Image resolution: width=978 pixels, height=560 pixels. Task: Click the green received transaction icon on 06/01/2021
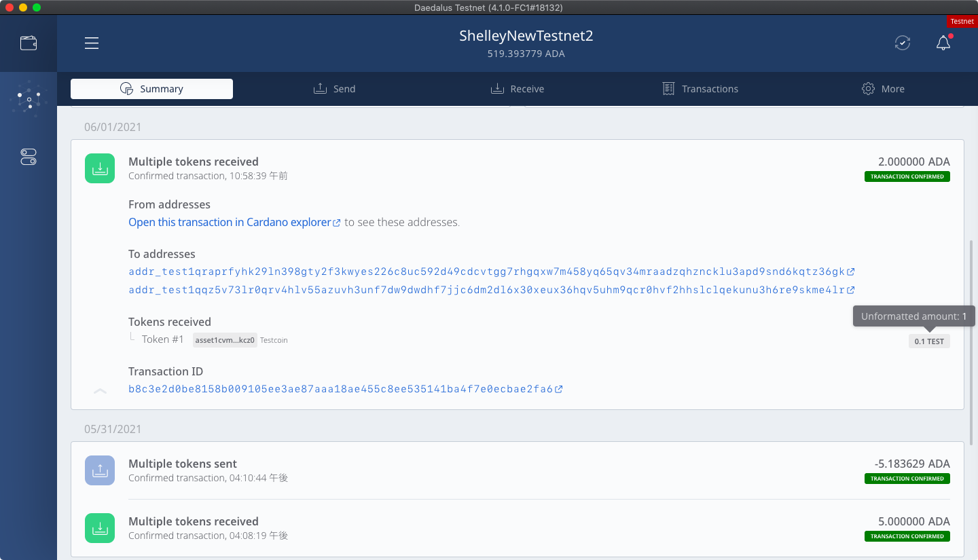click(100, 168)
